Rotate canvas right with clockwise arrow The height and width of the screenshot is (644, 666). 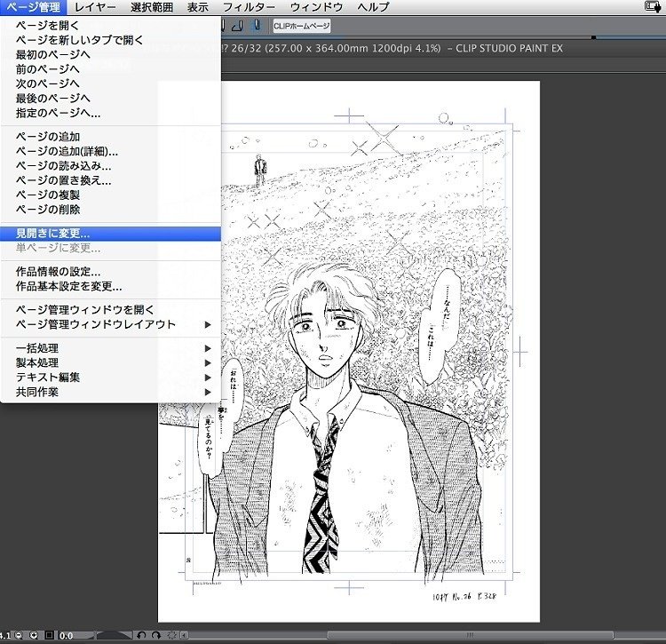[156, 635]
